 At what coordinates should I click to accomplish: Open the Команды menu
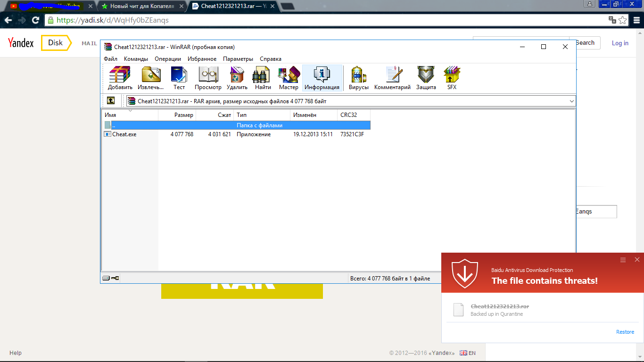(x=136, y=59)
